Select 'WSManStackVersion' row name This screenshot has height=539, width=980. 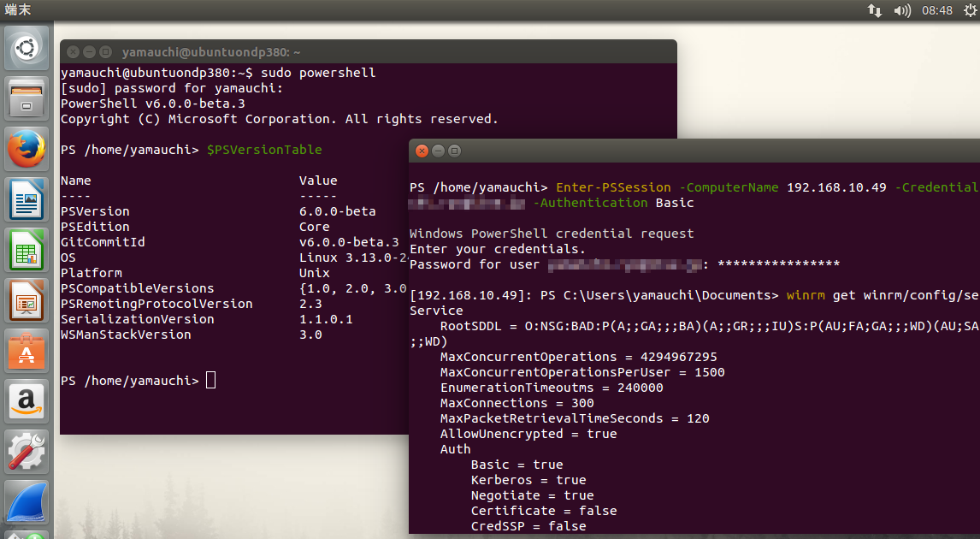point(126,335)
